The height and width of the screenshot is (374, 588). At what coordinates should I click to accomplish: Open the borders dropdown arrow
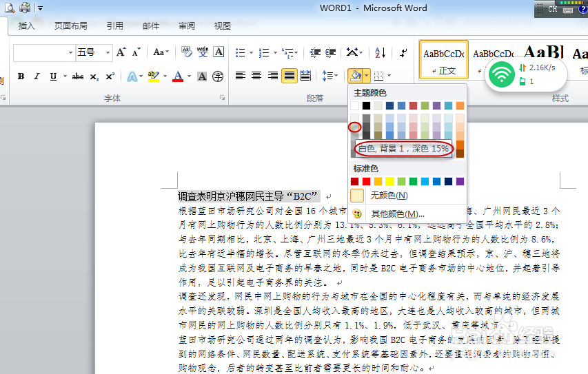point(389,76)
